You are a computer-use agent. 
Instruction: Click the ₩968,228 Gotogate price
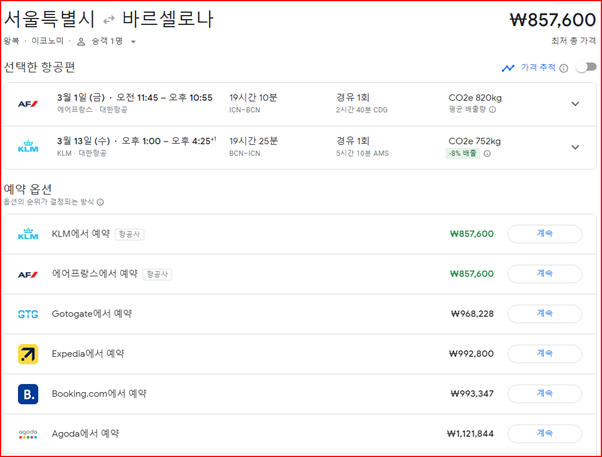[472, 314]
